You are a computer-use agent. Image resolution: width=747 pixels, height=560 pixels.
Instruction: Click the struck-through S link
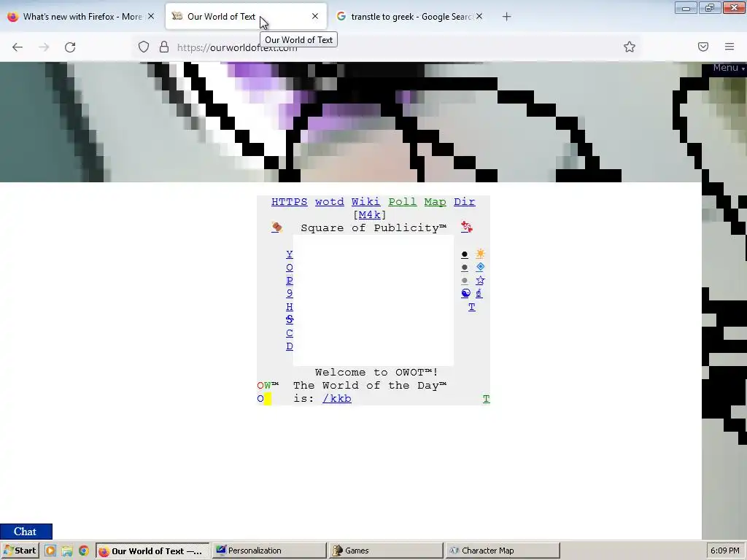pos(289,319)
